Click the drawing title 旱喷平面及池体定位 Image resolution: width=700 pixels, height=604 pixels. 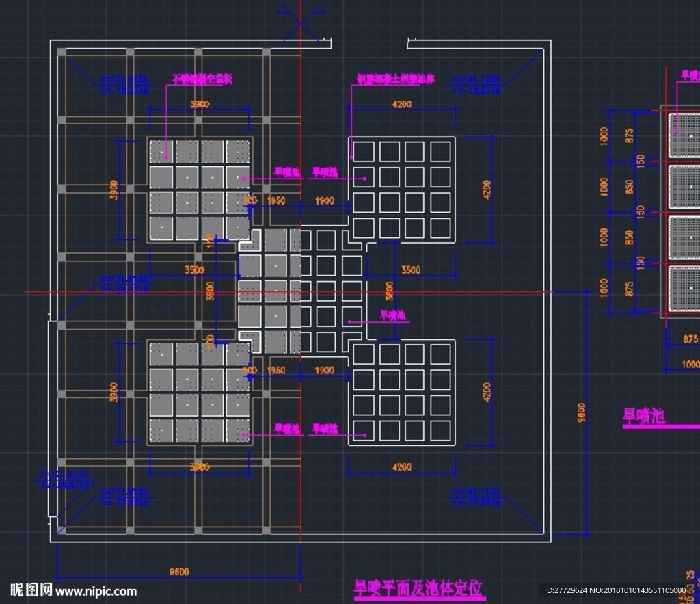(418, 588)
